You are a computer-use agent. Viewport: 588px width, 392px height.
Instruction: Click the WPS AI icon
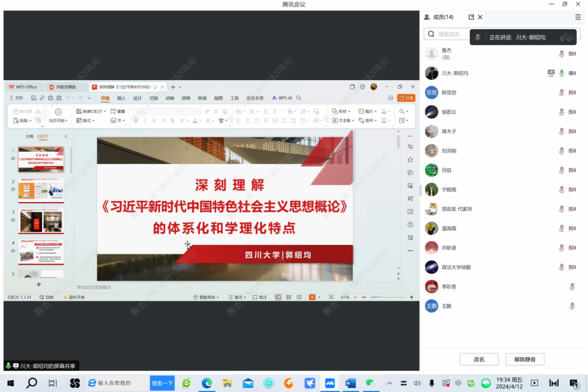point(282,98)
